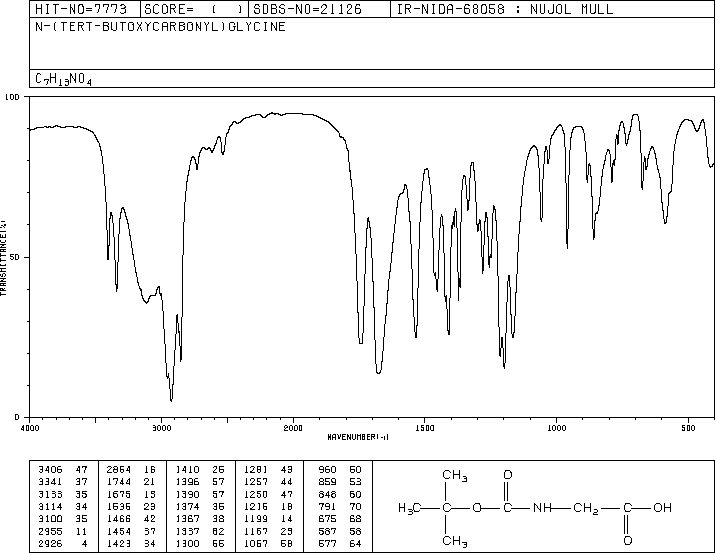Viewport: 715px width, 553px height.
Task: Click the 500 wavenumber axis label
Action: point(688,428)
